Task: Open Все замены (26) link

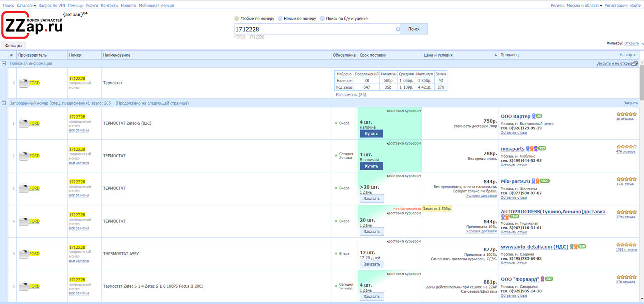Action: pos(351,95)
